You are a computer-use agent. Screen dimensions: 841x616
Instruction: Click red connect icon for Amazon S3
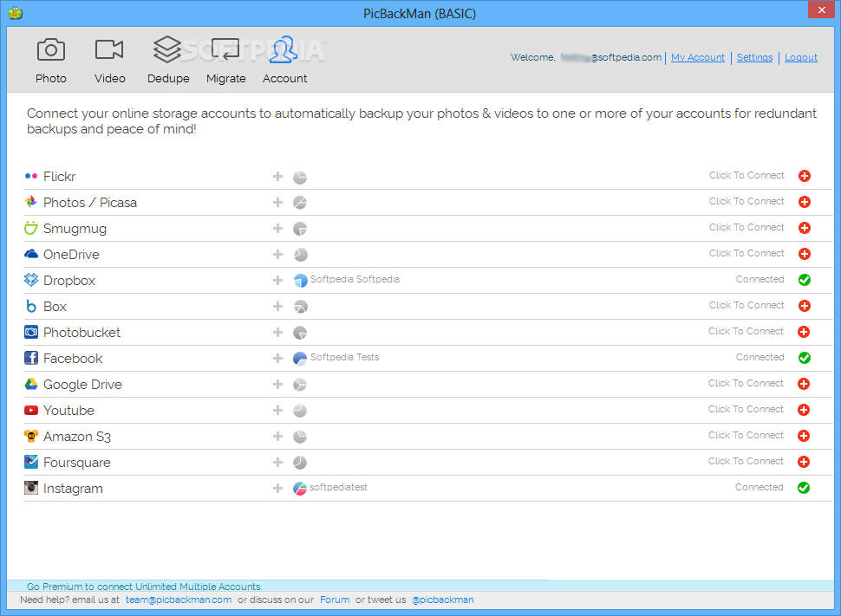804,436
